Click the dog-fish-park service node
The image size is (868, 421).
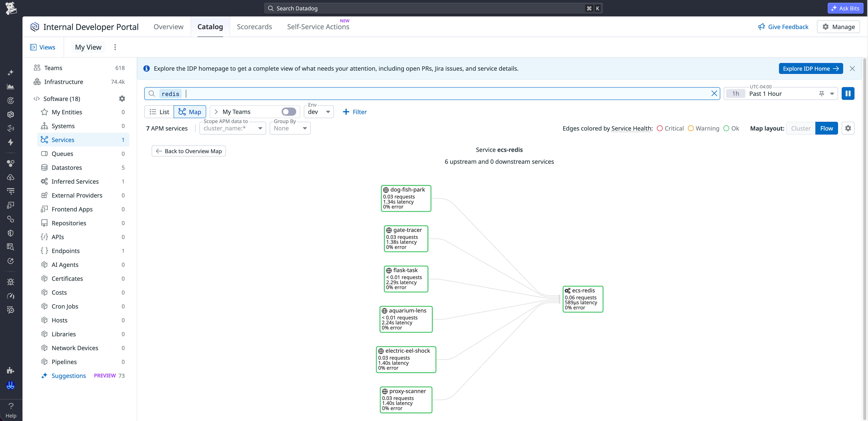(406, 198)
